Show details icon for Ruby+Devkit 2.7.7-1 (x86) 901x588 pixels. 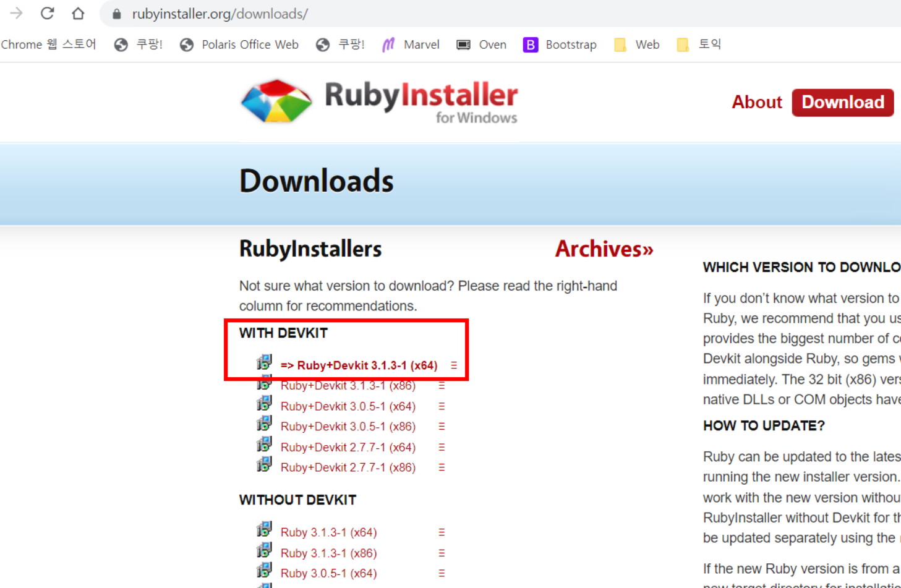coord(442,467)
